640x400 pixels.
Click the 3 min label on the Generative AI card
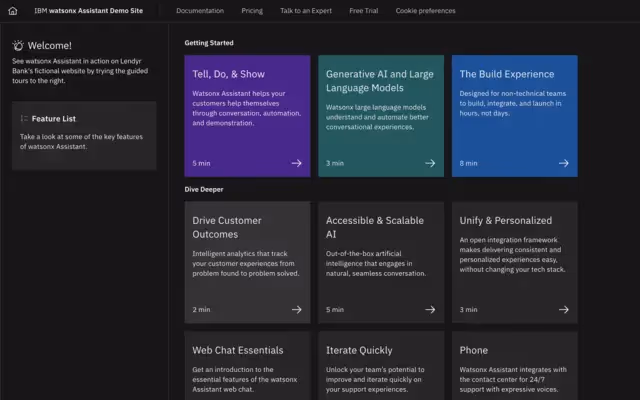click(335, 163)
